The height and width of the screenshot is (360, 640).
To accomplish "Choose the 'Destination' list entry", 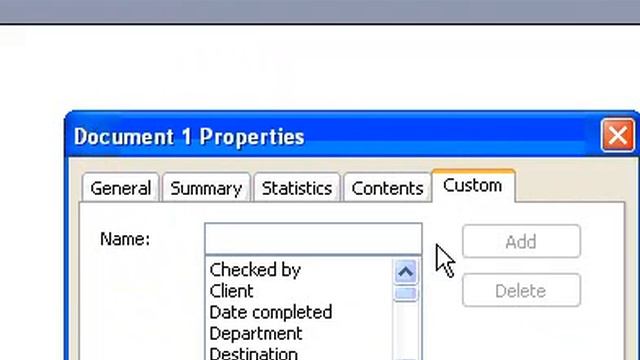I will [x=253, y=353].
